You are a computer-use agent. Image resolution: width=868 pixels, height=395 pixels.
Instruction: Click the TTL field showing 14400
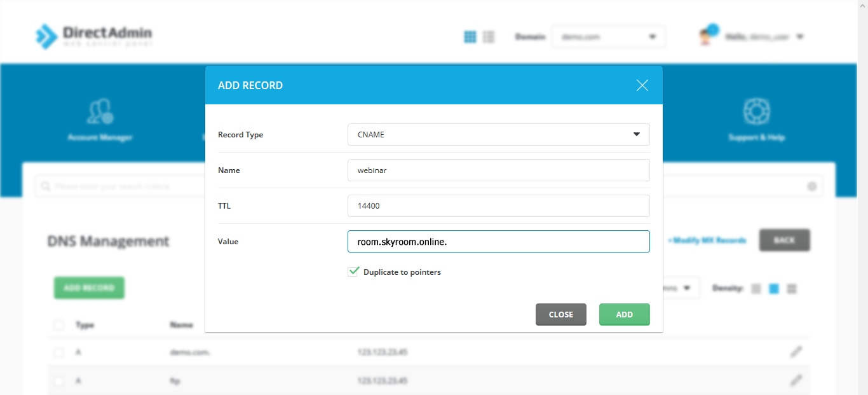(498, 205)
